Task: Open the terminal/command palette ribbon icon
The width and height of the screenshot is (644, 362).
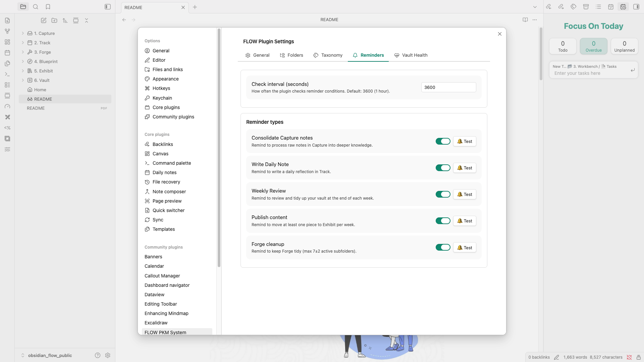Action: tap(7, 74)
